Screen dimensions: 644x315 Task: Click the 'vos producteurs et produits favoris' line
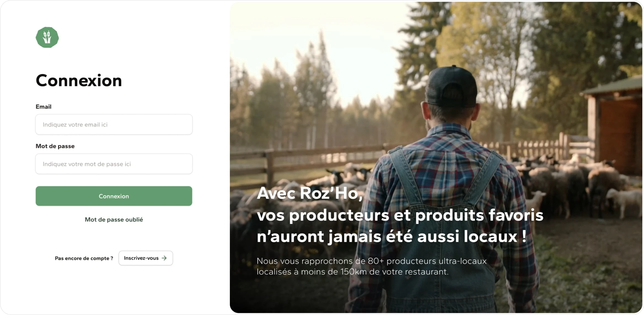click(400, 215)
